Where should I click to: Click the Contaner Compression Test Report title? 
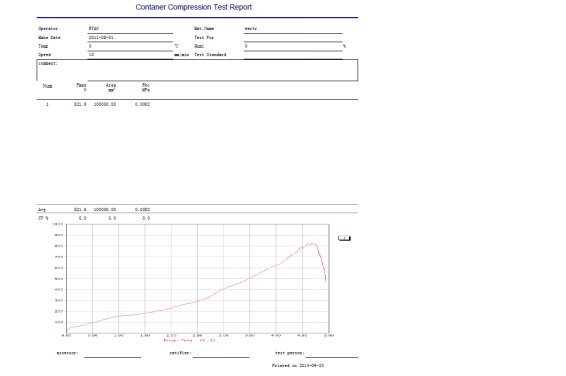pos(193,7)
